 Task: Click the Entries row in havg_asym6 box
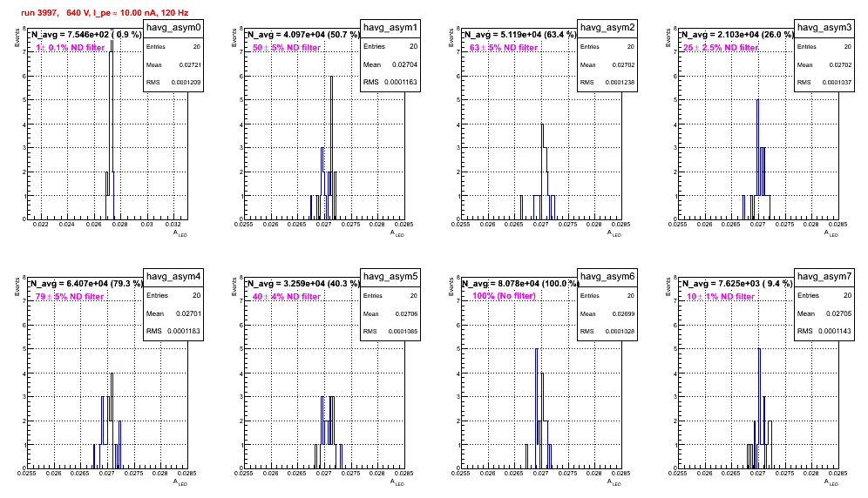(607, 296)
